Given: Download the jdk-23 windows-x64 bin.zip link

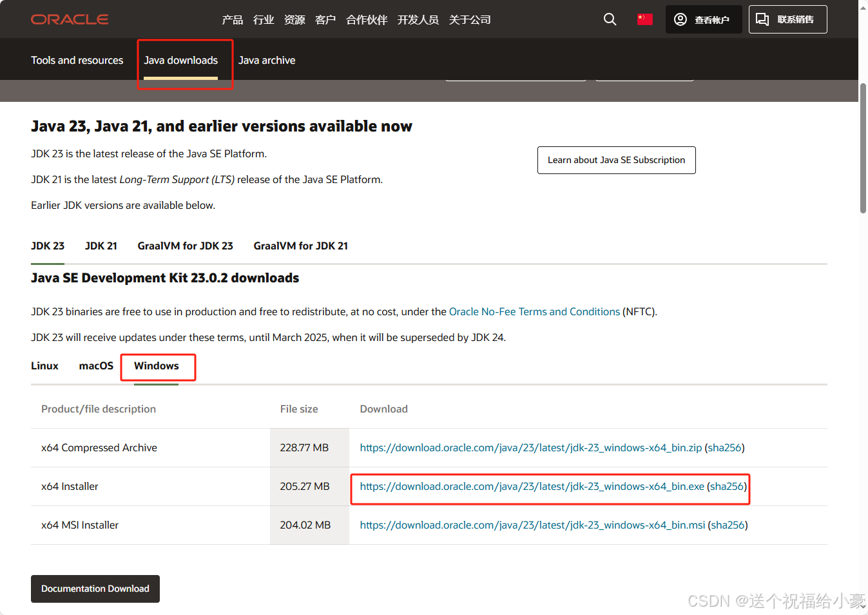Looking at the screenshot, I should point(531,447).
